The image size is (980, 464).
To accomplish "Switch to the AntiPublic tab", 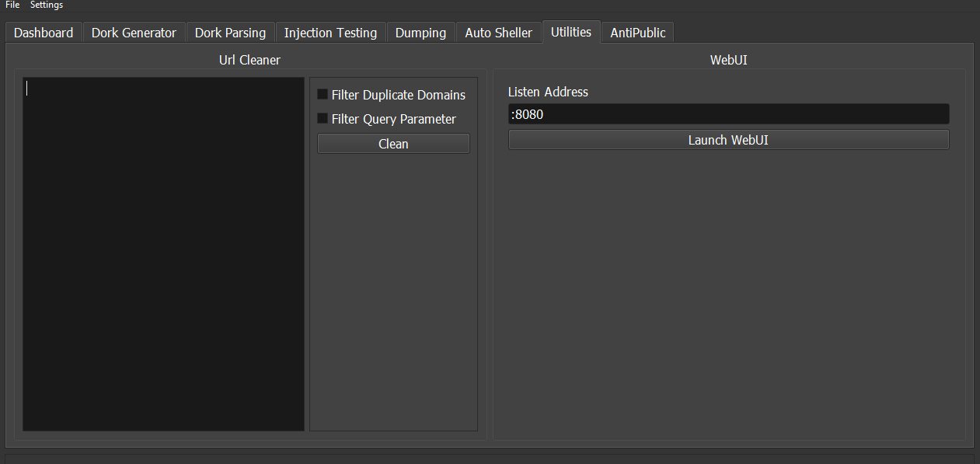I will 637,33.
